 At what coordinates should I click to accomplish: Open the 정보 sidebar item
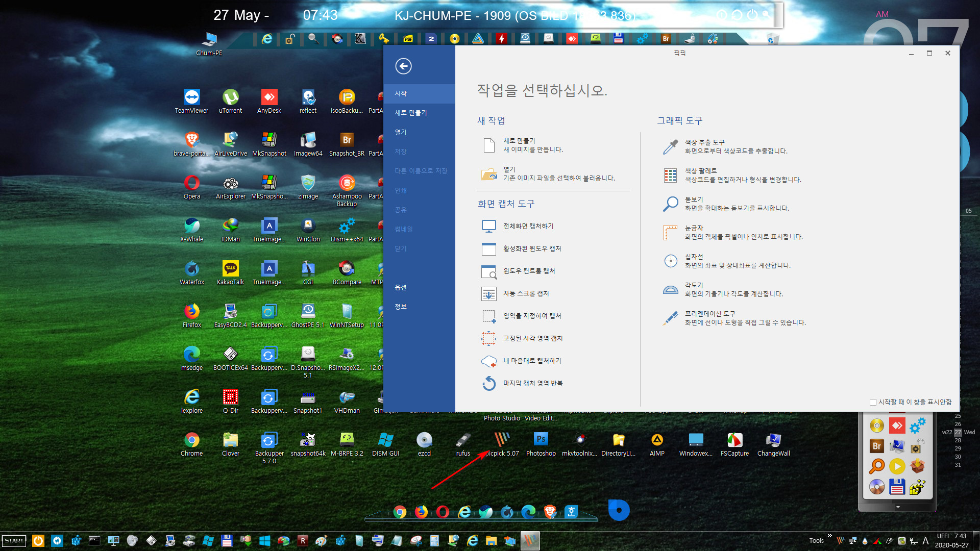419,307
